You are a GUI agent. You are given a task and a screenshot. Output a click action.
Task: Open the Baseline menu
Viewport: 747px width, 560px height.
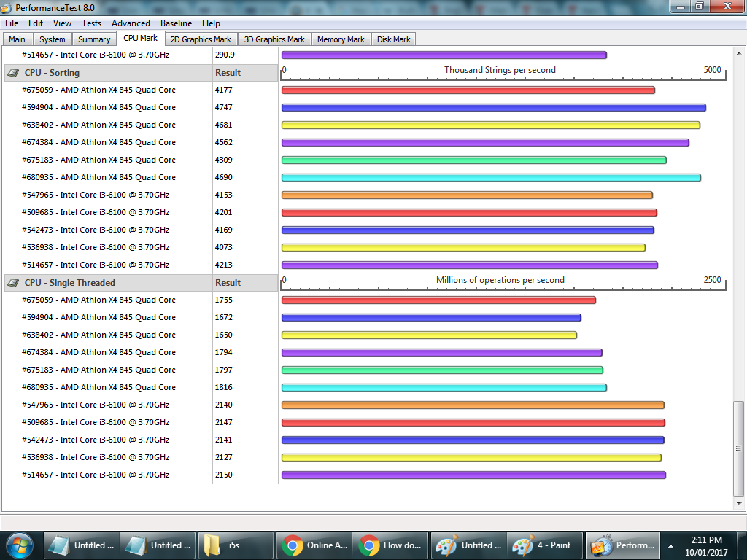[x=176, y=23]
